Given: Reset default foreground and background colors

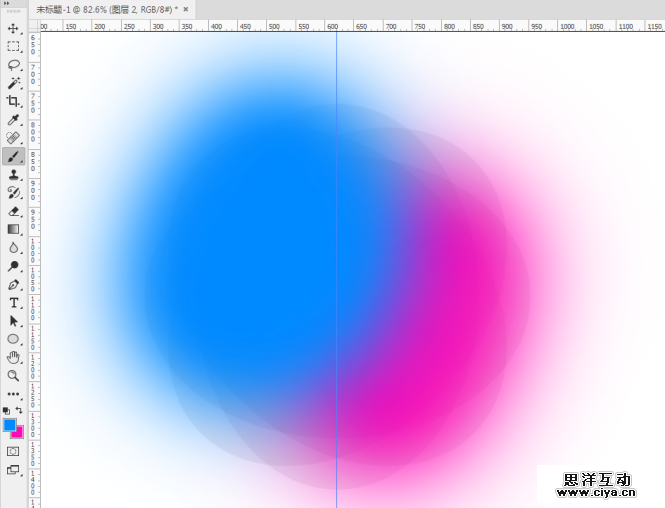Looking at the screenshot, I should (x=6, y=410).
